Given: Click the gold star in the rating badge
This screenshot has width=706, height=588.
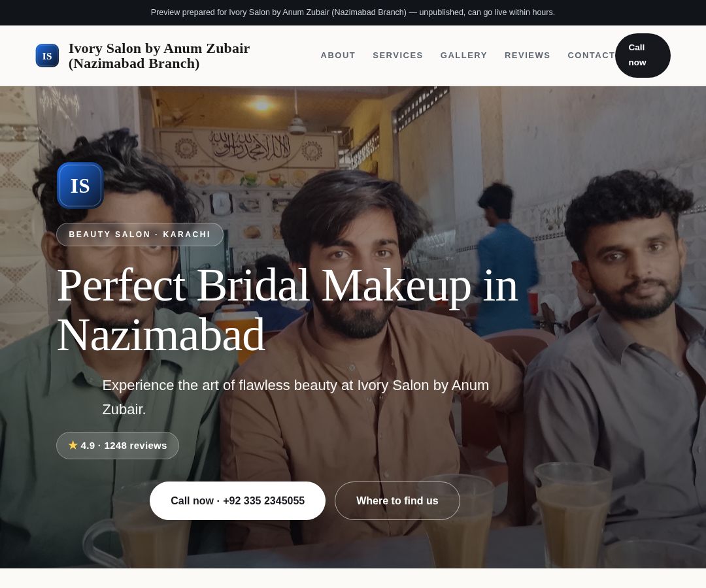Looking at the screenshot, I should coord(73,445).
